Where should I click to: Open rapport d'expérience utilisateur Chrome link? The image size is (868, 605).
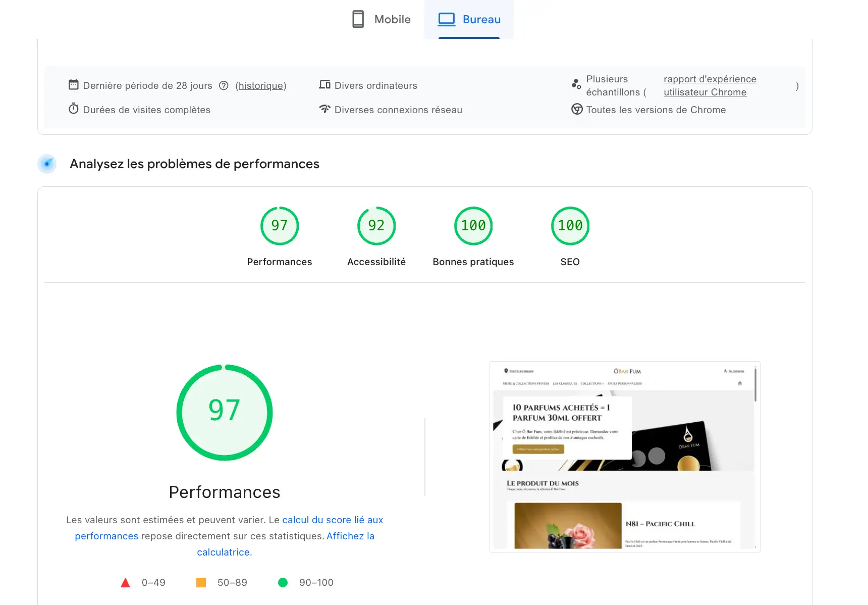[710, 86]
